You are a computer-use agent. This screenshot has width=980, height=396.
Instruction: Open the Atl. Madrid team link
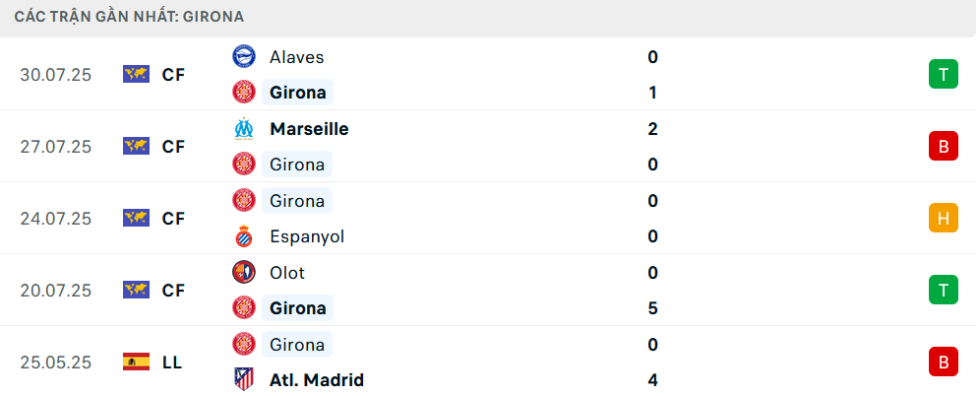pos(317,379)
